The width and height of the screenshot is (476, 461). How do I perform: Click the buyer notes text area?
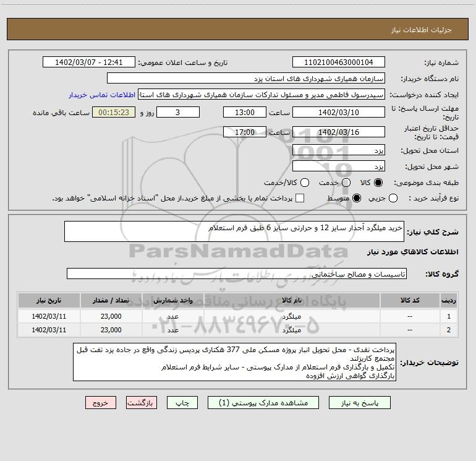pos(235,362)
